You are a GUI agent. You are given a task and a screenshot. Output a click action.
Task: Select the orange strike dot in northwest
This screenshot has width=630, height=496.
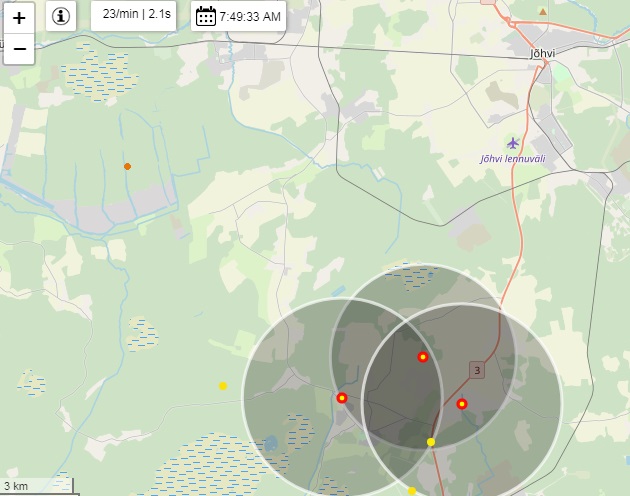(127, 166)
